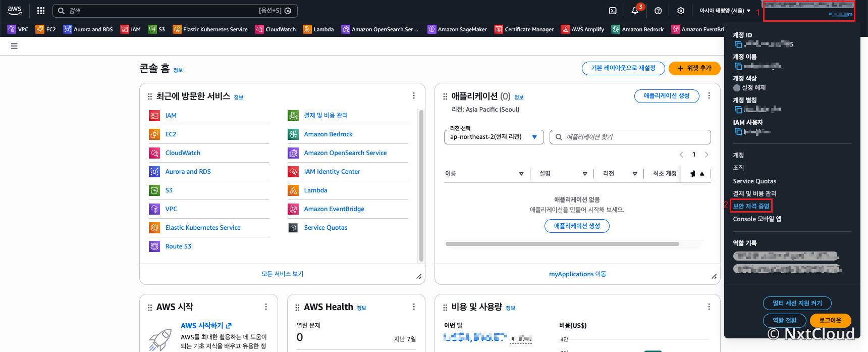The image size is (868, 352).
Task: Open the AWS home logo
Action: point(15,10)
